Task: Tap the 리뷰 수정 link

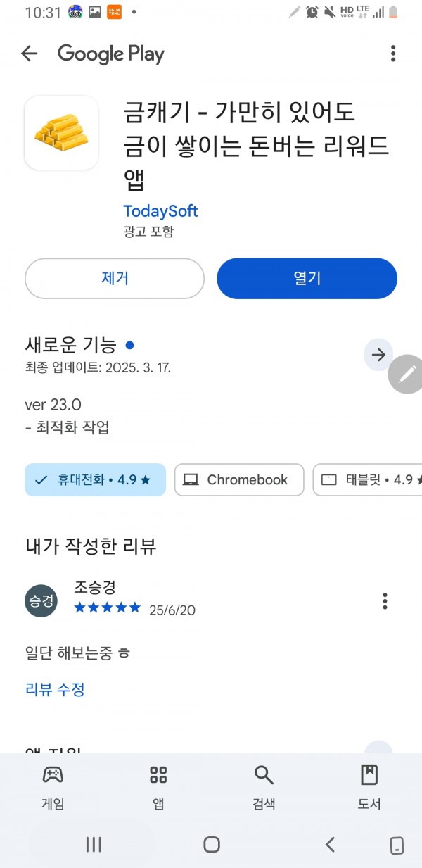Action: point(55,689)
